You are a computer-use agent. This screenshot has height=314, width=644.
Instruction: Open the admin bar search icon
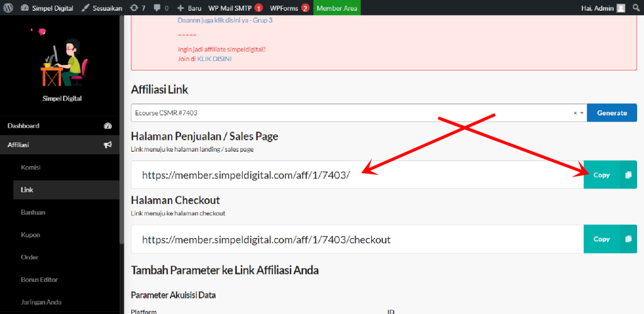coord(636,8)
